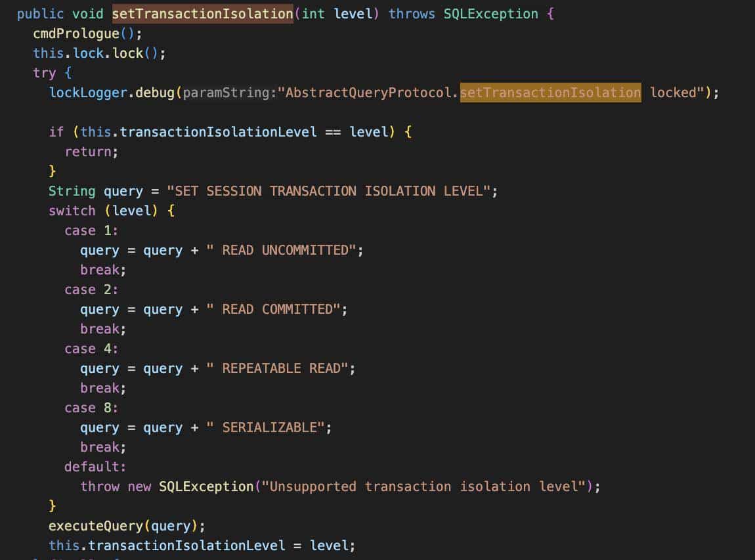Screen dimensions: 755x560
Task: Click the " READ COMMITTED" string
Action: (274, 309)
